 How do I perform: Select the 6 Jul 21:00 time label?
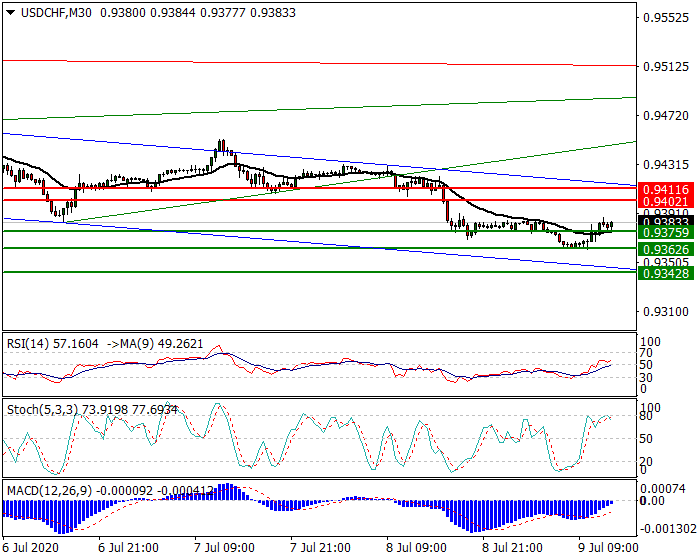pyautogui.click(x=128, y=548)
